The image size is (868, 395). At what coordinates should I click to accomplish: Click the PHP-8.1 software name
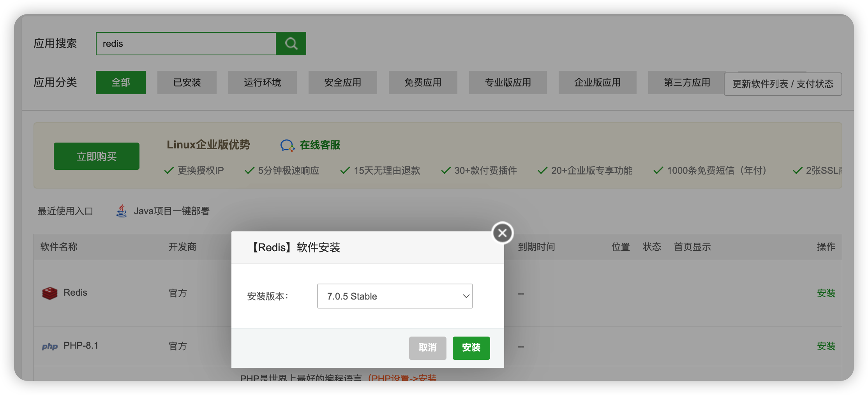tap(81, 346)
